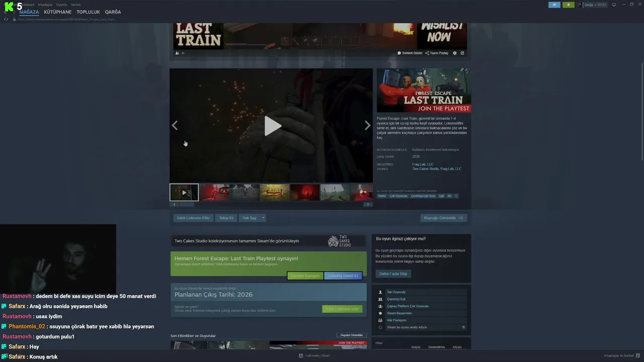Image resolution: width=644 pixels, height=362 pixels.
Task: Select the Tek Oyunculu feature icon
Action: [x=380, y=292]
